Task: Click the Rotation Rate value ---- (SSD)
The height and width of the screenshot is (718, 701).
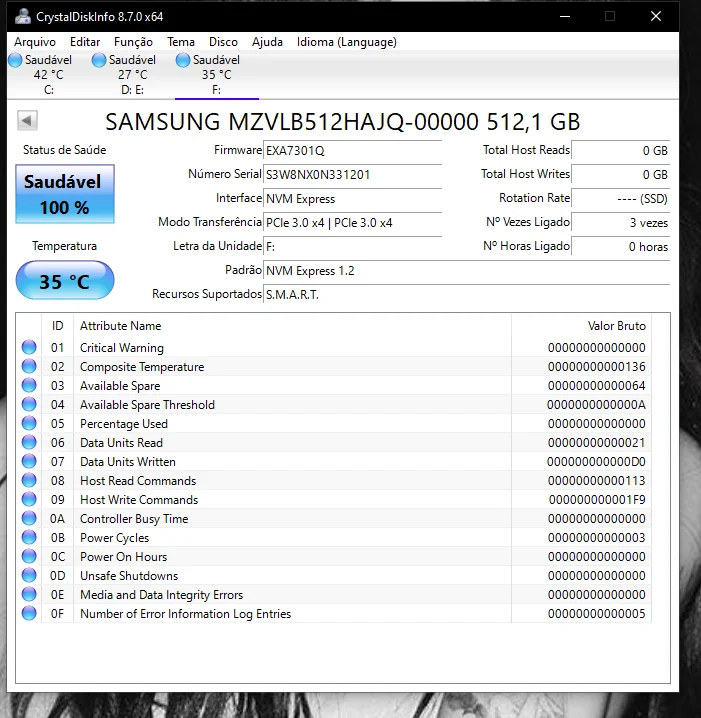Action: tap(621, 199)
